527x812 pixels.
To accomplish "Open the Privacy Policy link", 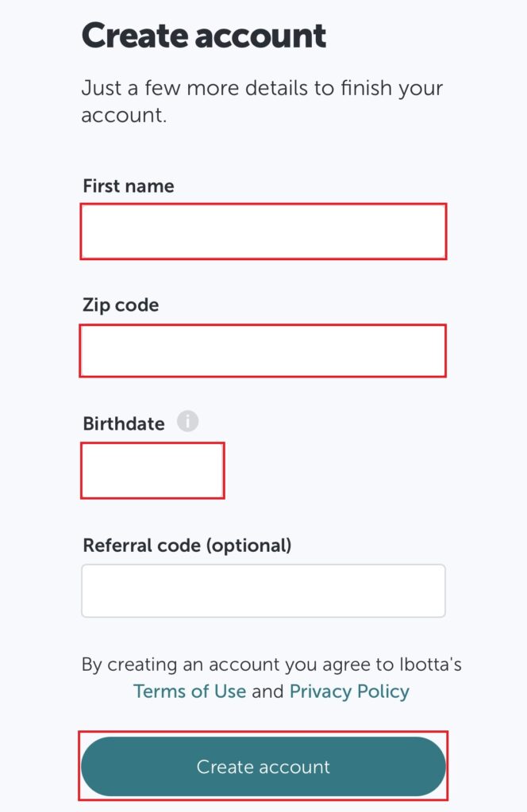I will tap(349, 691).
